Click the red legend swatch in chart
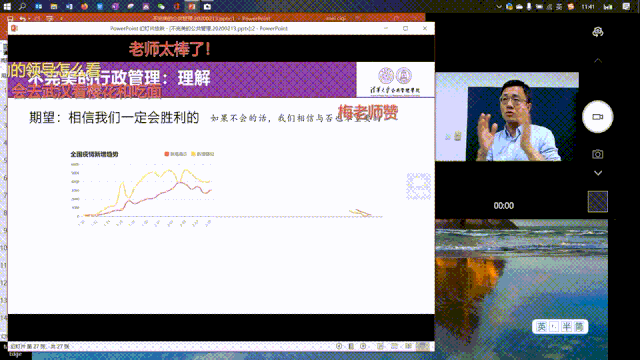This screenshot has width=640, height=360. click(x=167, y=154)
